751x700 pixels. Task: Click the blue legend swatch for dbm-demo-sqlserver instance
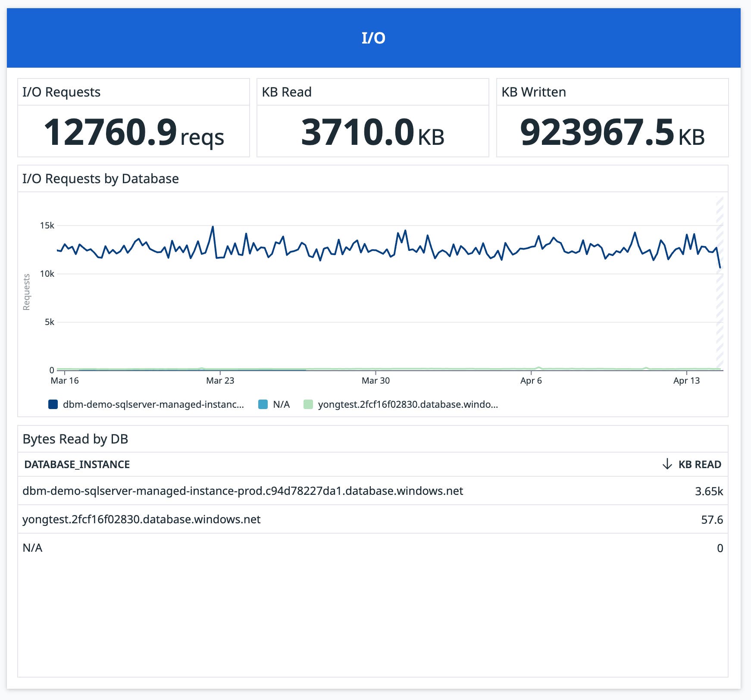point(53,404)
